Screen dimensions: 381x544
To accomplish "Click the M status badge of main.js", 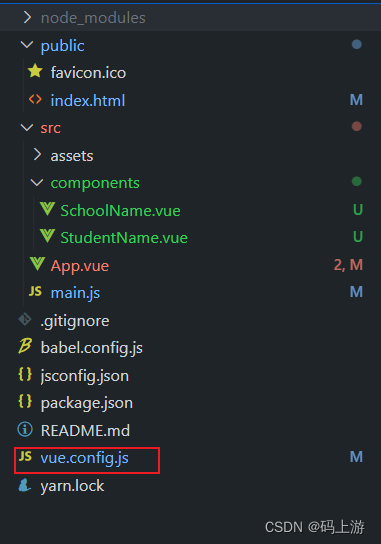I will (x=356, y=292).
